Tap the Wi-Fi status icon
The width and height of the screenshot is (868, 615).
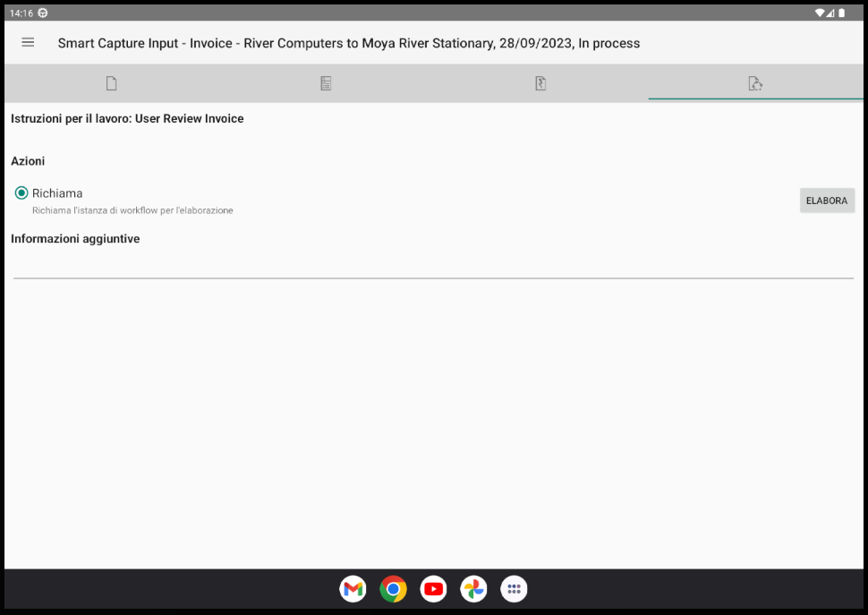pyautogui.click(x=820, y=13)
